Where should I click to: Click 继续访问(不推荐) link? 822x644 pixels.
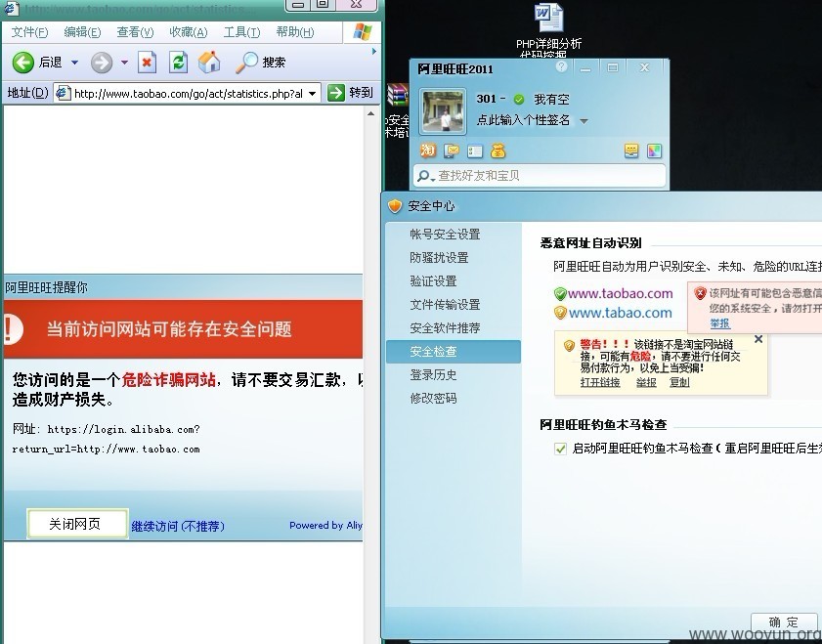(x=178, y=526)
